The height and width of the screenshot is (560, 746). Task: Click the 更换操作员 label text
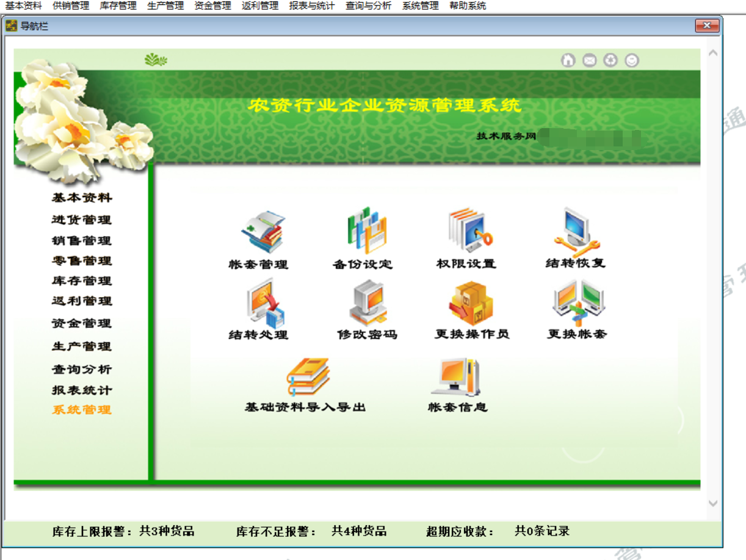point(472,334)
